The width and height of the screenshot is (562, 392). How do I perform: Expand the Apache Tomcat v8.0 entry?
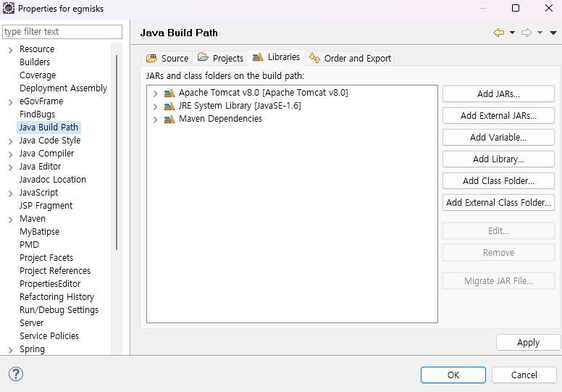(155, 93)
